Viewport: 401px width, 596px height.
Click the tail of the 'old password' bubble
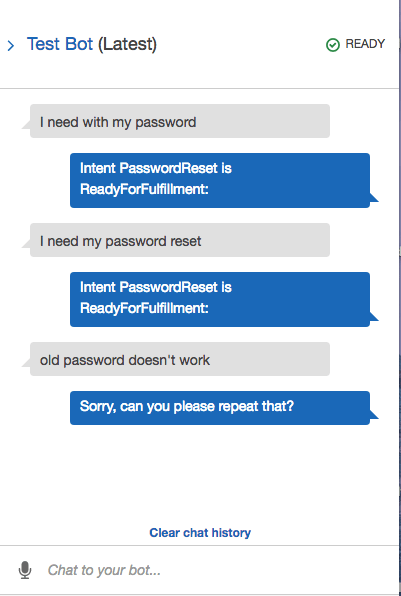(26, 361)
